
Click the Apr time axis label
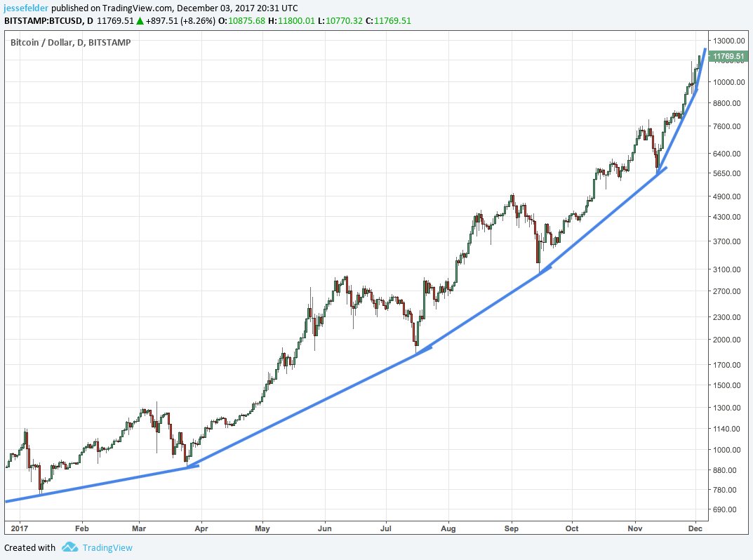201,528
